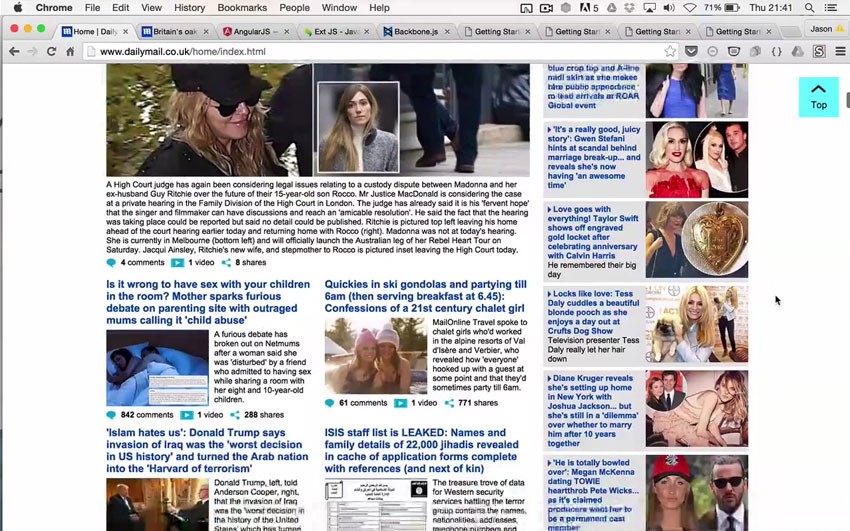850x531 pixels.
Task: Click share icon beside 771 shares
Action: 449,403
